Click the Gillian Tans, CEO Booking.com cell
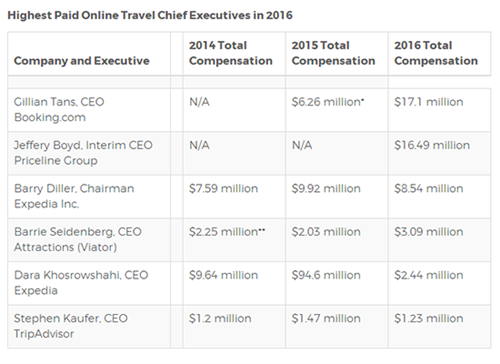This screenshot has height=364, width=500. (89, 110)
